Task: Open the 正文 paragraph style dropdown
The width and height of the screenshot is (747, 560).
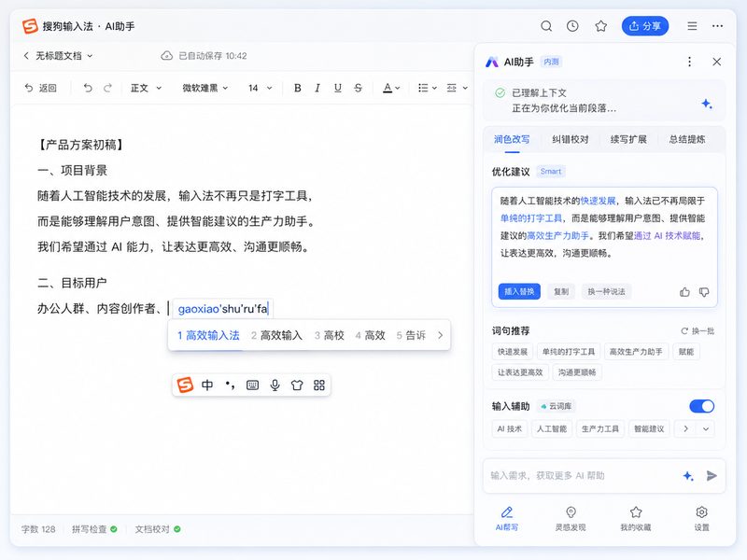Action: click(147, 88)
